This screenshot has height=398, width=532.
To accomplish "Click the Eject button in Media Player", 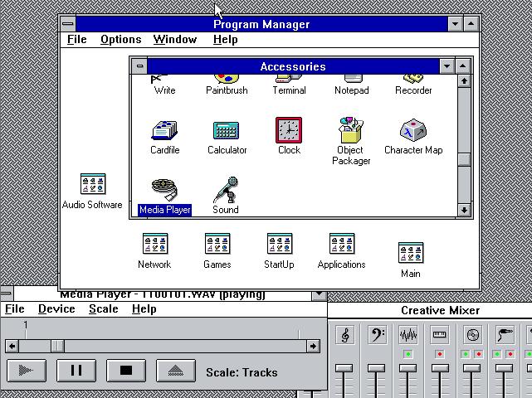I will (176, 371).
